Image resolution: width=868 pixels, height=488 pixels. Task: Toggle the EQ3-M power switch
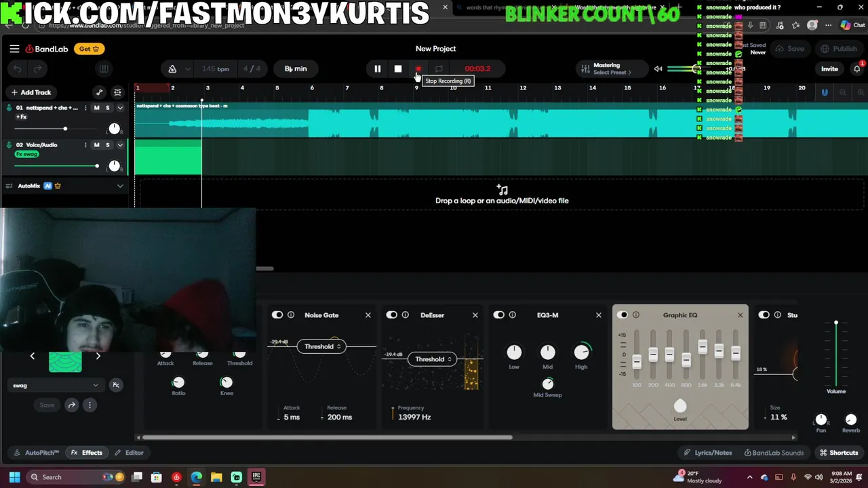pos(498,315)
